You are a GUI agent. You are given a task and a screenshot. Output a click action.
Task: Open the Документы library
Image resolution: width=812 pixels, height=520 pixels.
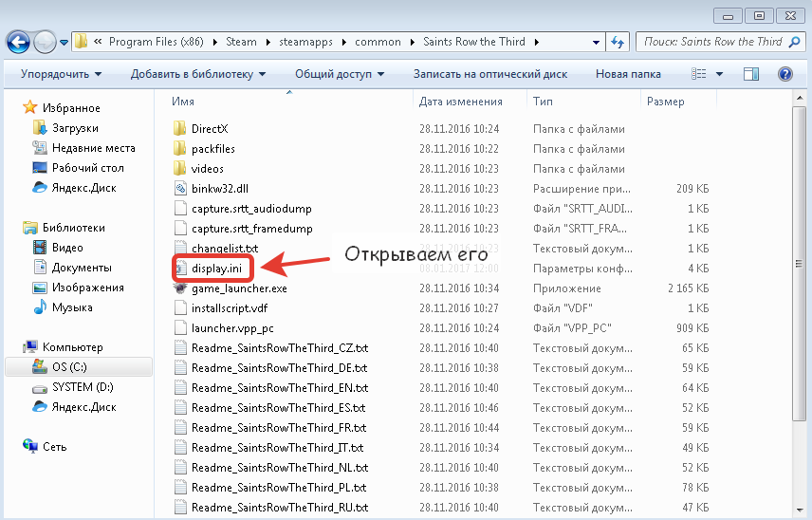72,268
